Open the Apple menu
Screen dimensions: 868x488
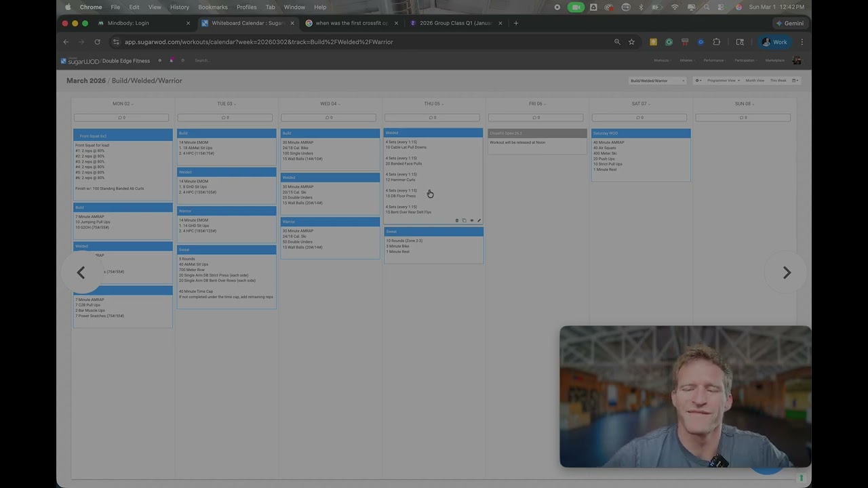pos(68,7)
